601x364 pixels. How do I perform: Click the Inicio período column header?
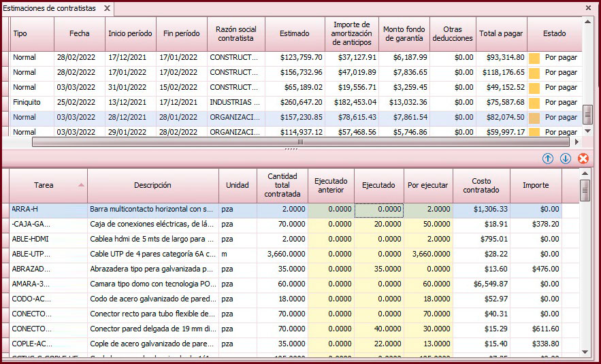[130, 34]
